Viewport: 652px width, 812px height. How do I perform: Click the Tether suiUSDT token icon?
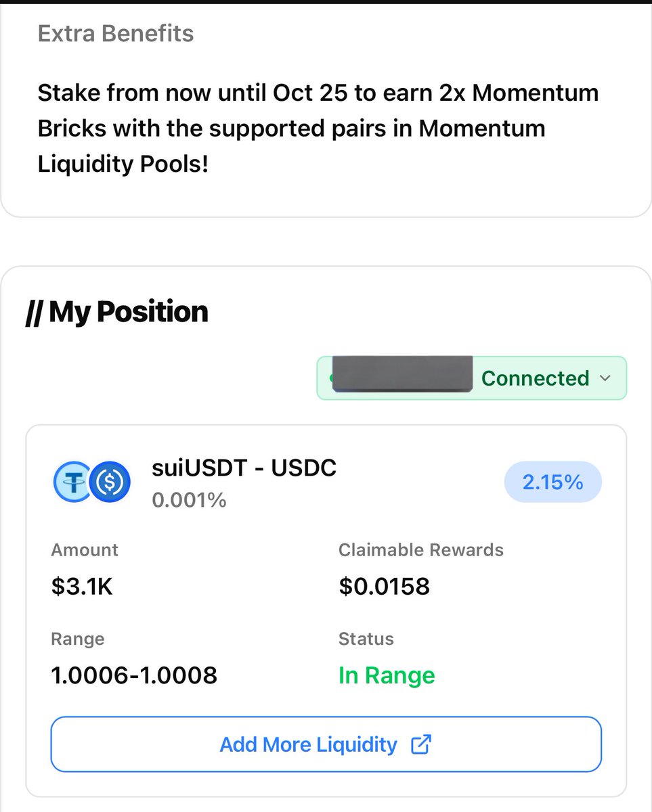72,482
